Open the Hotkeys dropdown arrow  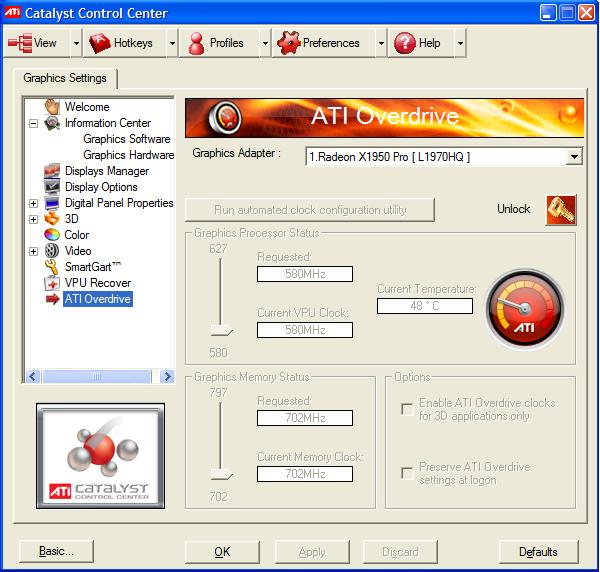[x=172, y=43]
